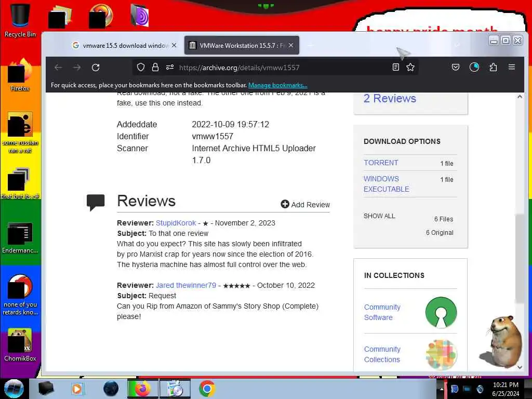This screenshot has width=532, height=399.
Task: Open 'some russian ran a rat' desktop icon
Action: pyautogui.click(x=20, y=133)
